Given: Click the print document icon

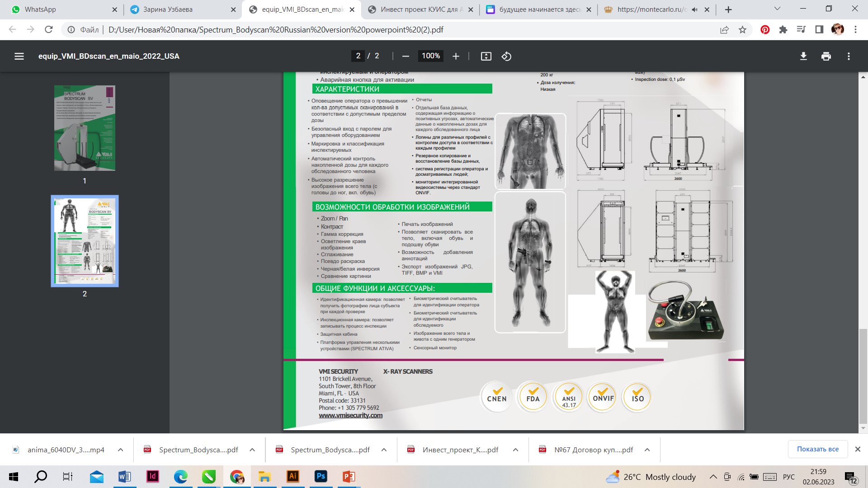Looking at the screenshot, I should pyautogui.click(x=826, y=56).
